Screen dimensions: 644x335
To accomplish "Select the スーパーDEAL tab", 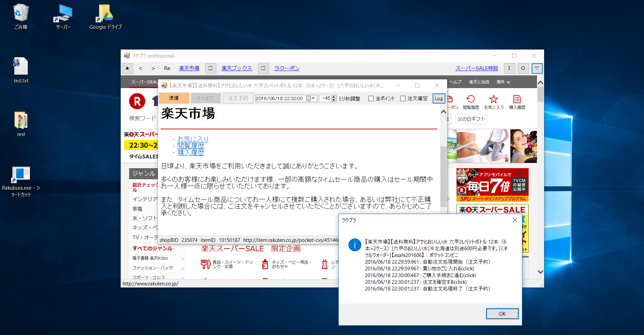I will pos(144,82).
